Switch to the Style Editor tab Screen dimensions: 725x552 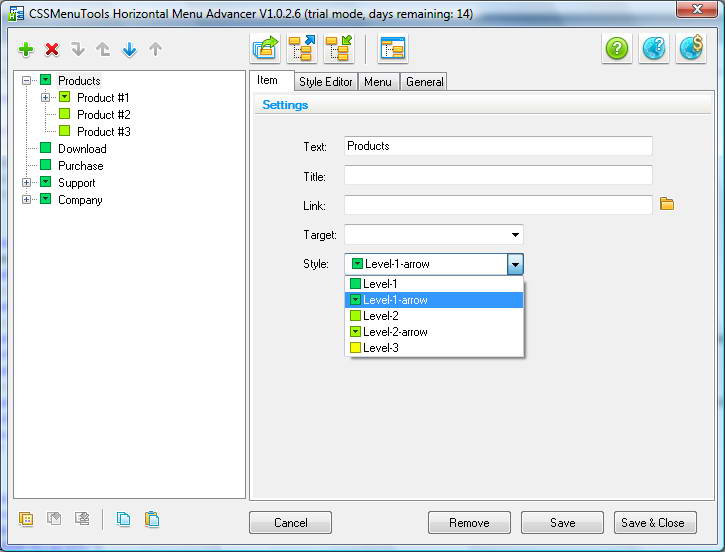pos(326,82)
